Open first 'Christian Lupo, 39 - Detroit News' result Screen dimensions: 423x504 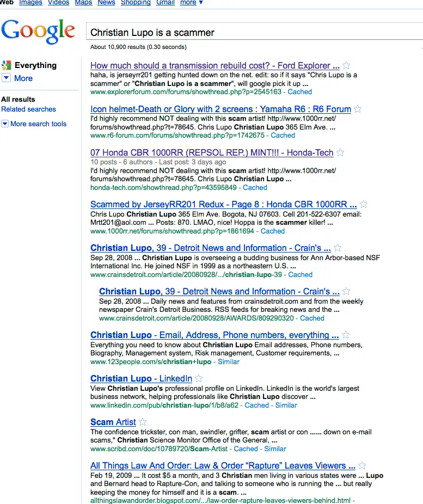point(211,248)
